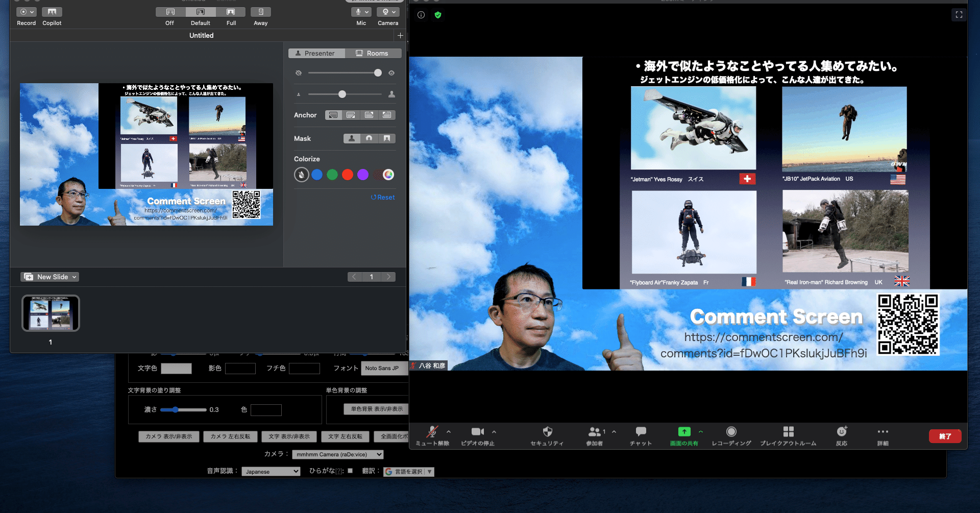This screenshot has width=980, height=513.
Task: Open the Copilot feature icon
Action: tap(52, 12)
